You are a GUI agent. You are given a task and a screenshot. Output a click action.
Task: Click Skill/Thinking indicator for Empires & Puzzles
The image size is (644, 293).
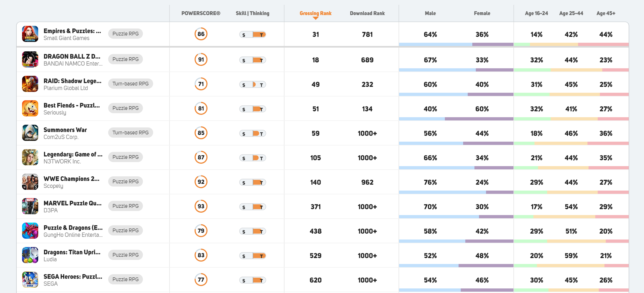(x=253, y=34)
